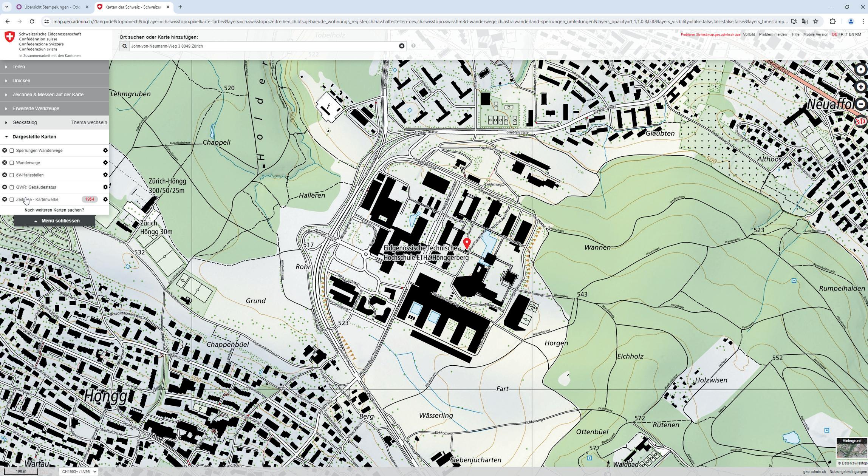Clear the search field text
The height and width of the screenshot is (476, 868).
click(x=402, y=46)
